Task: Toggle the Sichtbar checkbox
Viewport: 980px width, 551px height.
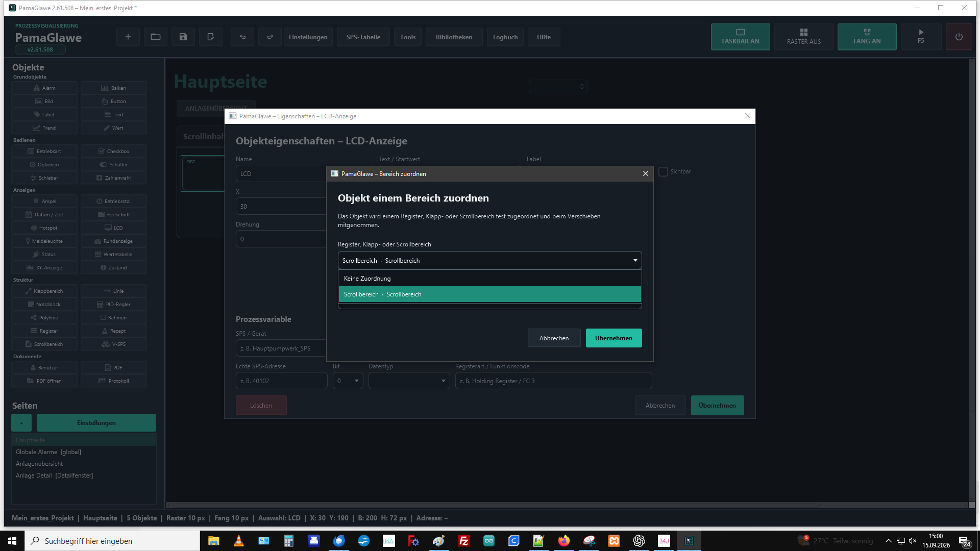Action: (x=663, y=171)
